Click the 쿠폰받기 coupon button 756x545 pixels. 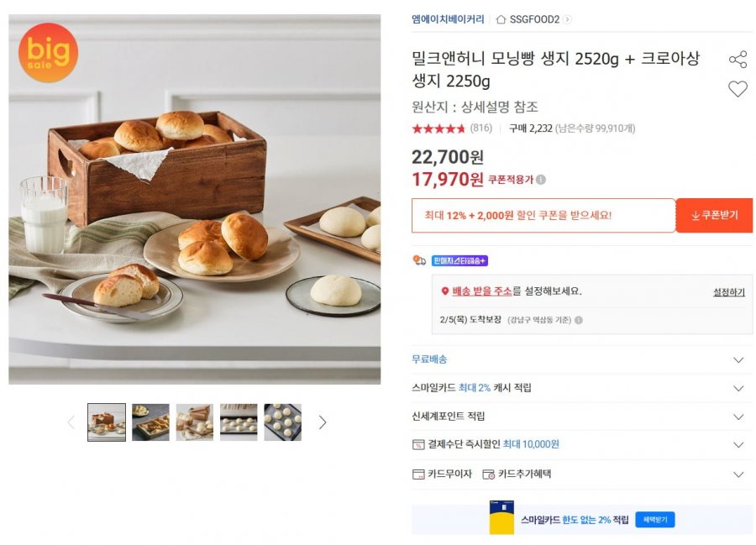(714, 215)
